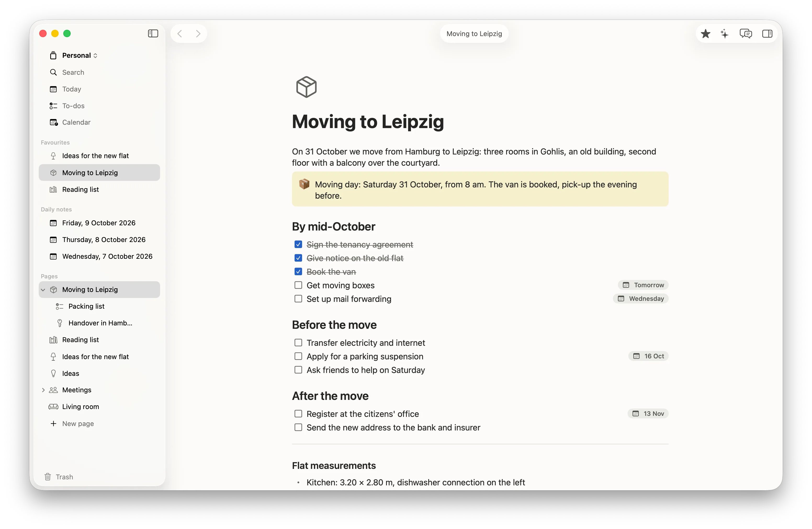Uncheck Give notice on the old flat
This screenshot has height=529, width=812.
(x=298, y=258)
